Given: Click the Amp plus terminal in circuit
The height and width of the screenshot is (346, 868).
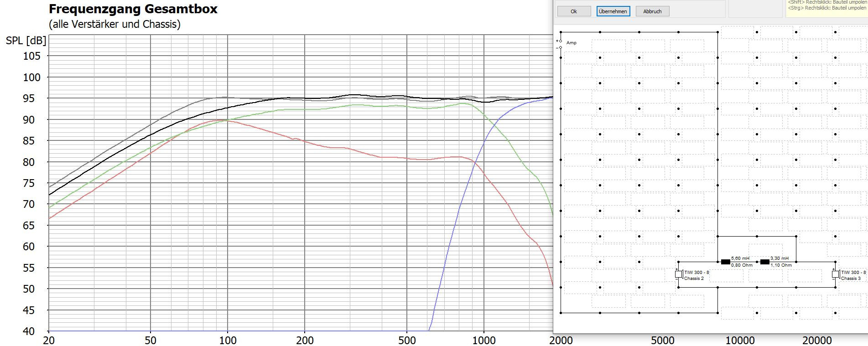Looking at the screenshot, I should 561,41.
